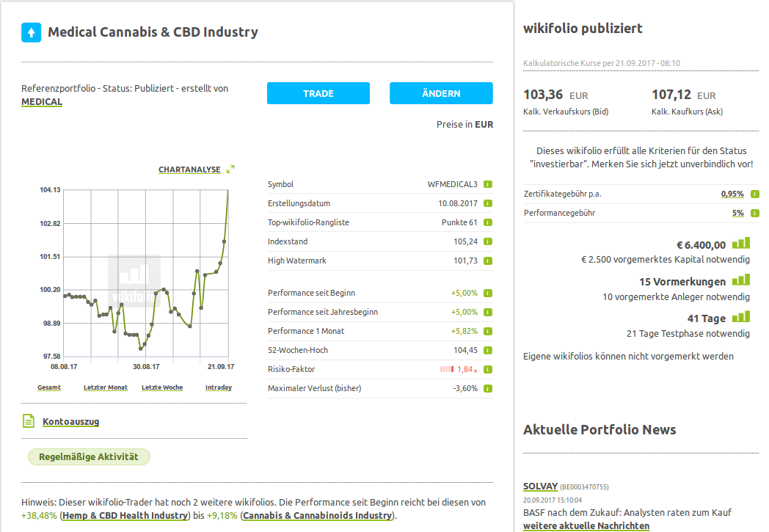Click info icon for High Watermark
The image size is (769, 532).
point(487,261)
